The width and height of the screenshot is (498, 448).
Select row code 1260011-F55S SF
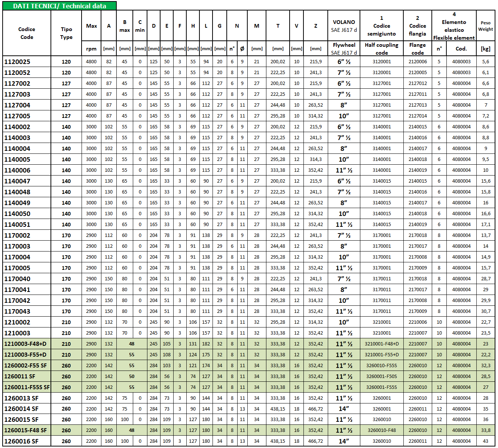(x=27, y=387)
